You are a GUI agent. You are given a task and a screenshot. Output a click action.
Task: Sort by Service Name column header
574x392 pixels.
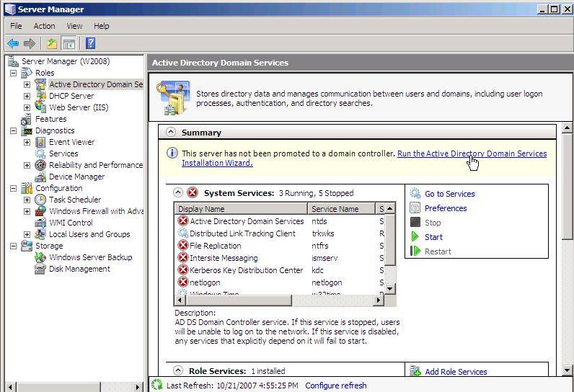342,209
